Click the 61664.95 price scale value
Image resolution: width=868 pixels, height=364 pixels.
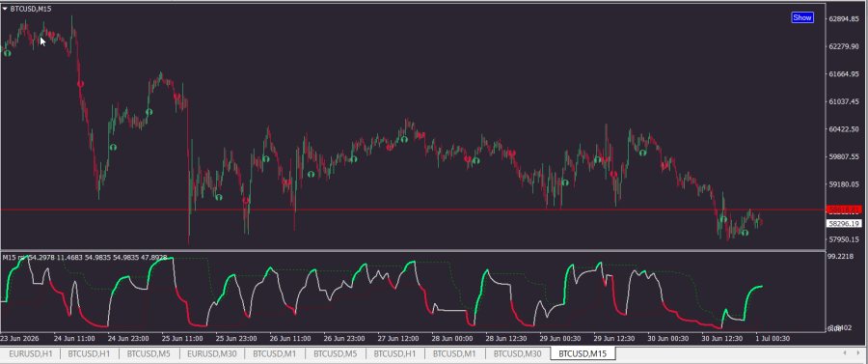[844, 74]
